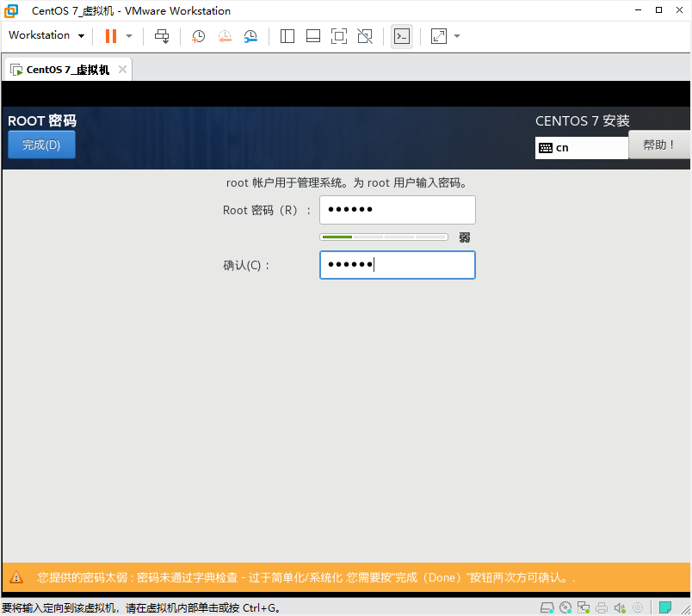Screen dimensions: 692x616
Task: Click the CD/DVD drive status icon
Action: [565, 607]
